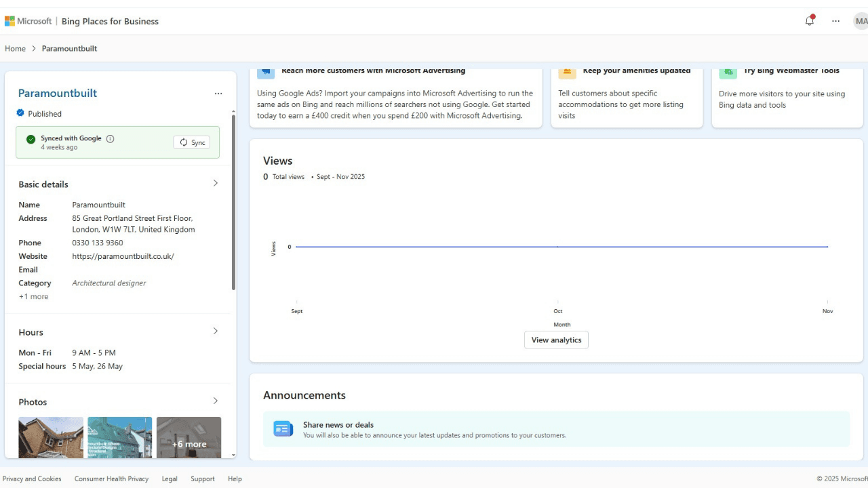868x488 pixels.
Task: Open the +6 more photos thumbnail
Action: coord(189,437)
